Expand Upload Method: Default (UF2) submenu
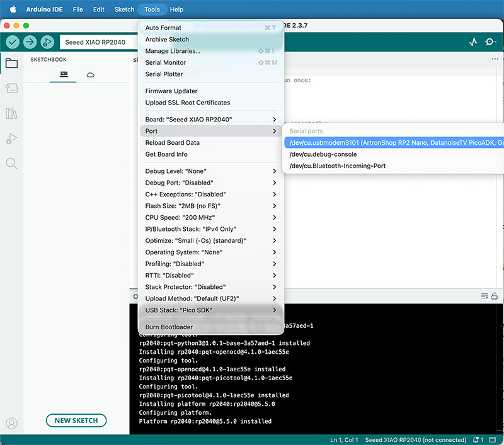The width and height of the screenshot is (504, 445). [211, 298]
